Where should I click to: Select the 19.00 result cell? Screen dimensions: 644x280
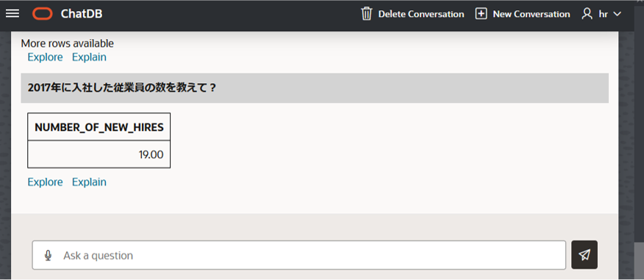point(99,154)
